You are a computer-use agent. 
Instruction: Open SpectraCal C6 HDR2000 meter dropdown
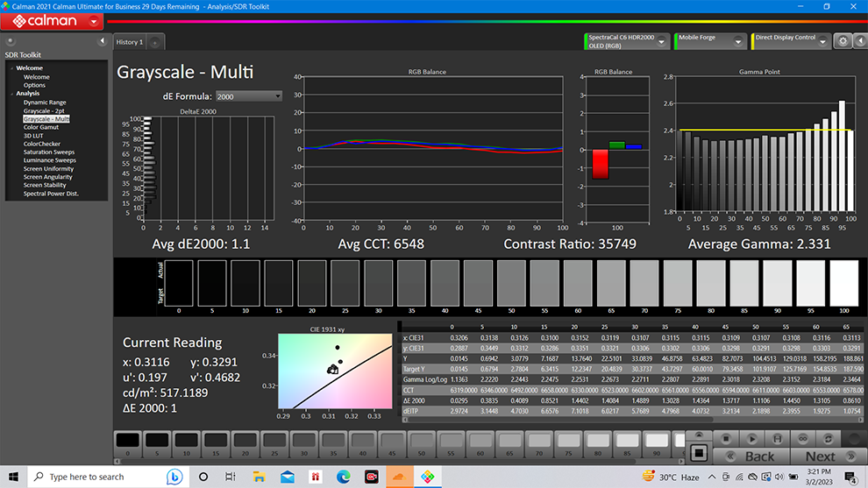(x=661, y=42)
